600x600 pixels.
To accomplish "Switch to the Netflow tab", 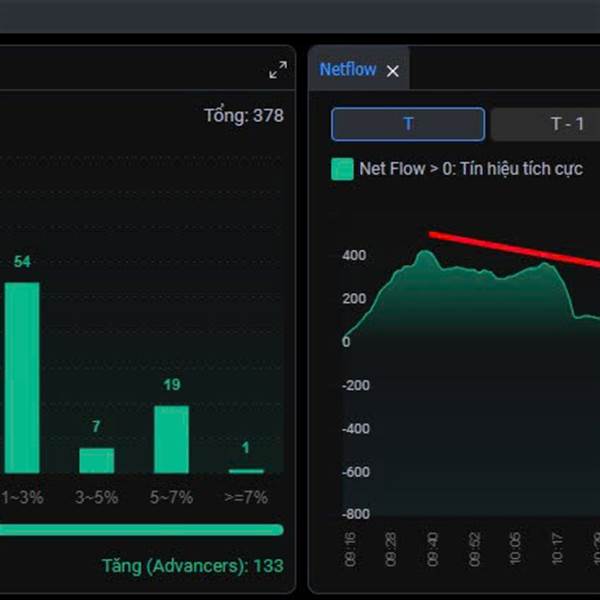I will point(348,70).
